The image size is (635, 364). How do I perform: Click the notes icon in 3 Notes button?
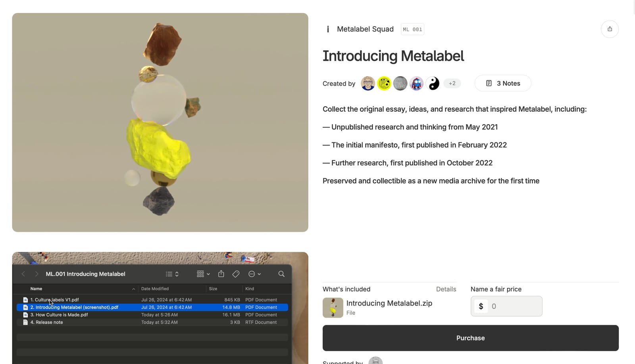(x=489, y=83)
